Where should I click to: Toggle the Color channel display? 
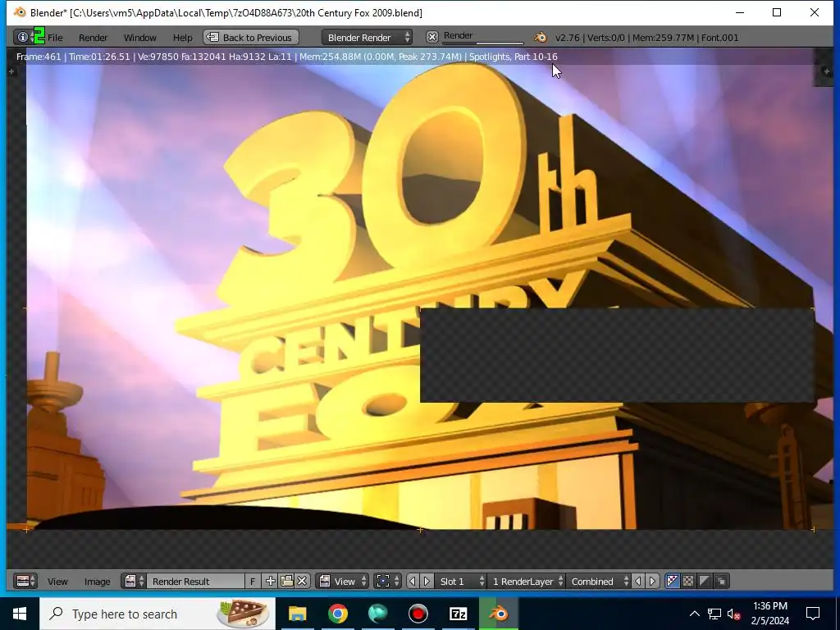point(688,582)
